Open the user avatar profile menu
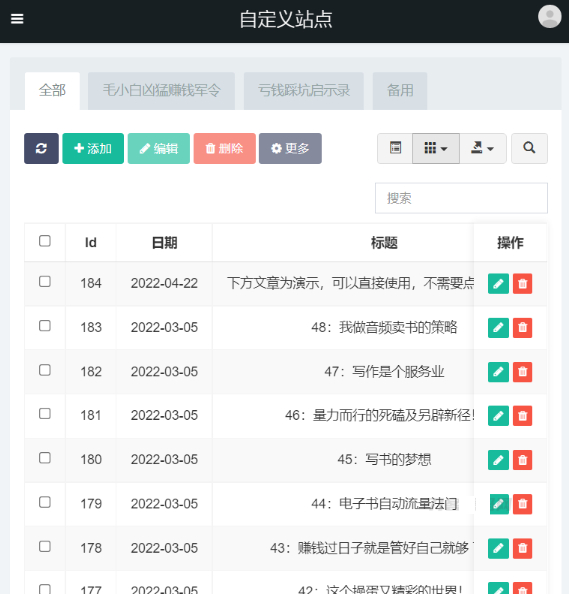 tap(549, 16)
